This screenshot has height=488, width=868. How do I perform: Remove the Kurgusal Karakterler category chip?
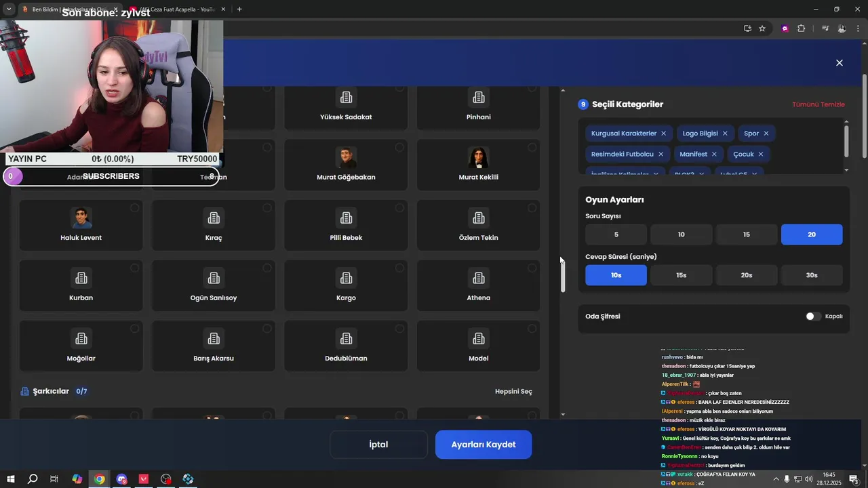(663, 134)
